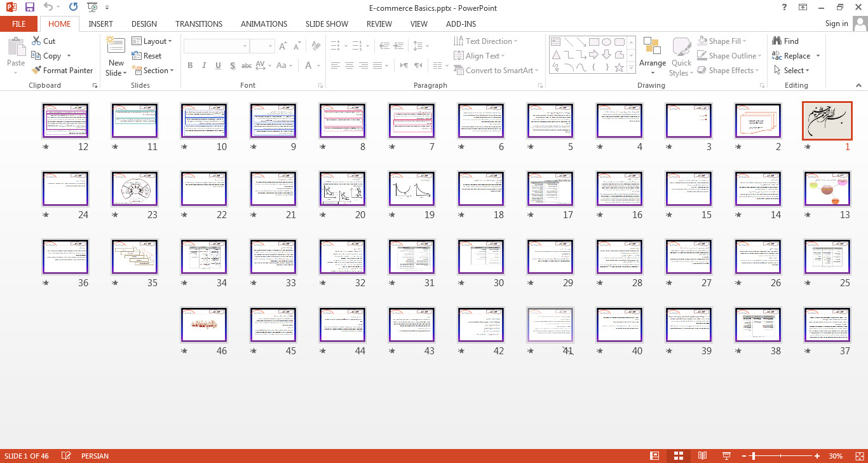This screenshot has width=868, height=463.
Task: Switch to the TRANSITIONS tab
Action: pyautogui.click(x=199, y=24)
